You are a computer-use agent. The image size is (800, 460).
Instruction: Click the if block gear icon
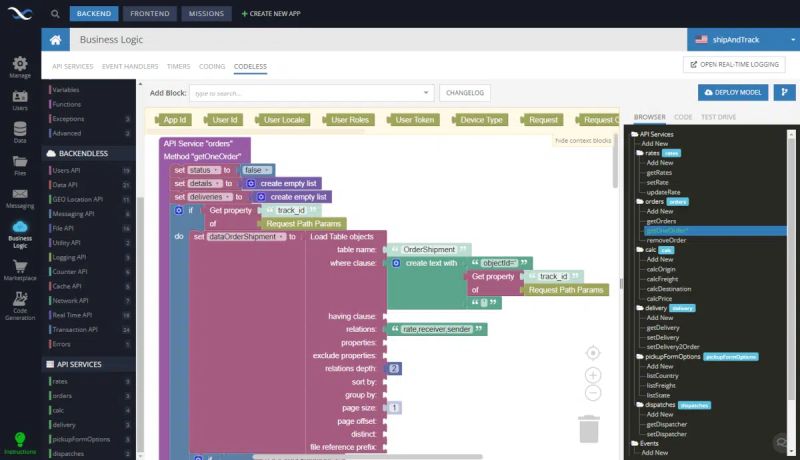click(x=179, y=210)
